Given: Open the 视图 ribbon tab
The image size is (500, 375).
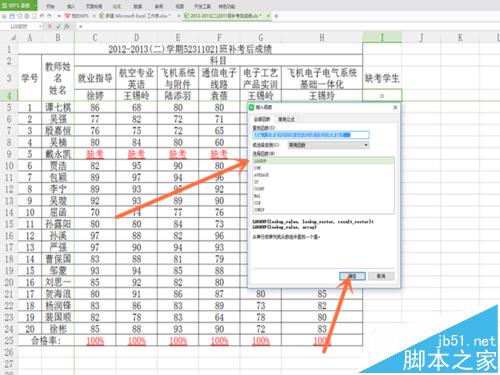Looking at the screenshot, I should (x=180, y=6).
